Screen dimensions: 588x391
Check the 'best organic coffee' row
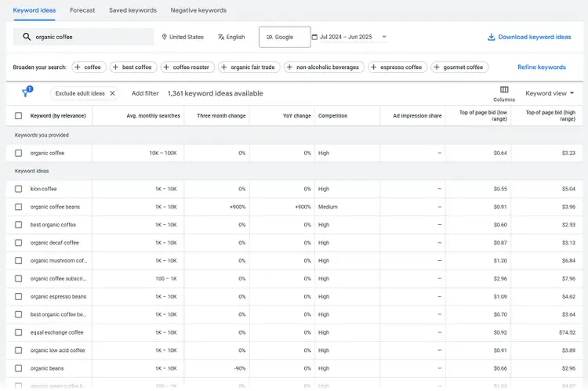(18, 225)
